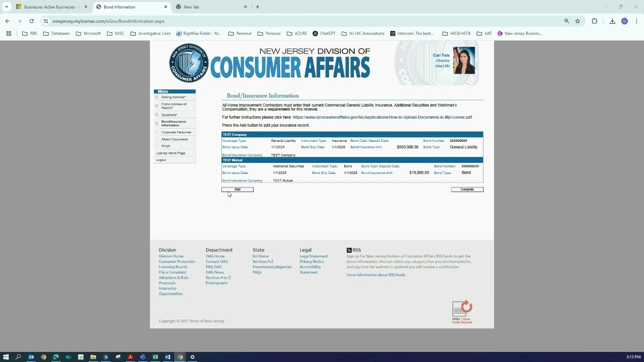Viewport: 644px width, 362px height.
Task: Toggle the Questions menu checkbox
Action: (157, 115)
